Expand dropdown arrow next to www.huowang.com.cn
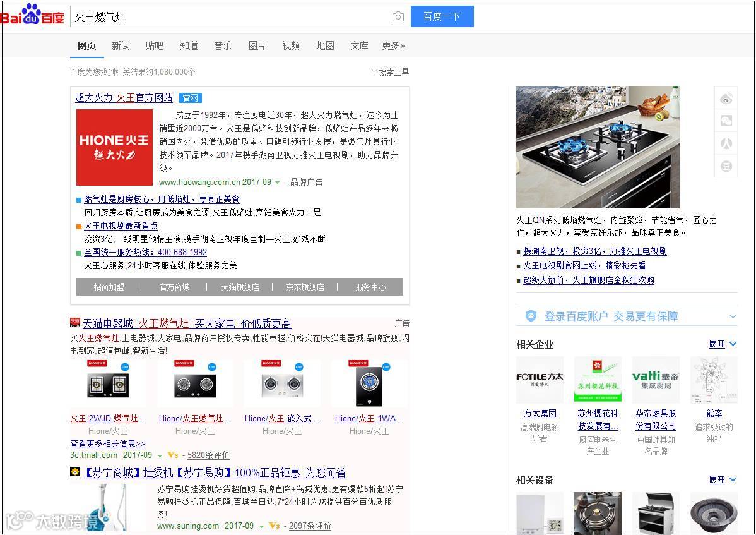The height and width of the screenshot is (535, 756). coord(277,183)
